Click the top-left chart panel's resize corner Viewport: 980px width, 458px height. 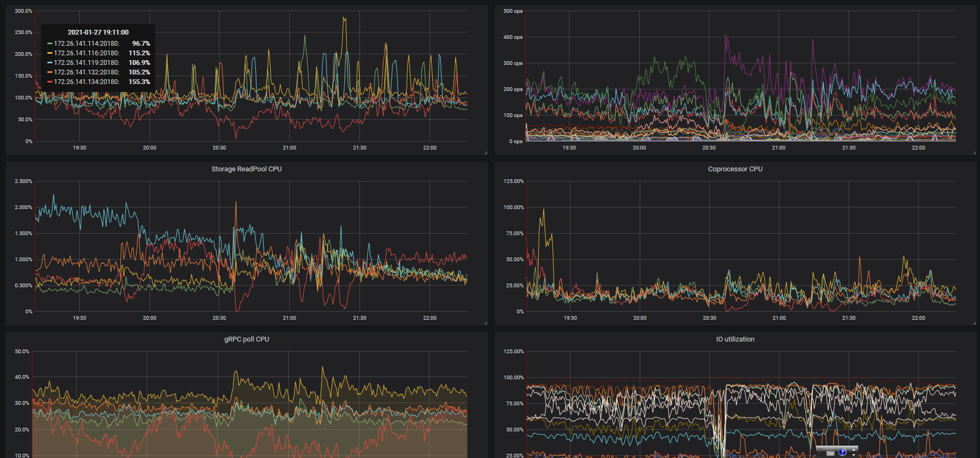[485, 153]
